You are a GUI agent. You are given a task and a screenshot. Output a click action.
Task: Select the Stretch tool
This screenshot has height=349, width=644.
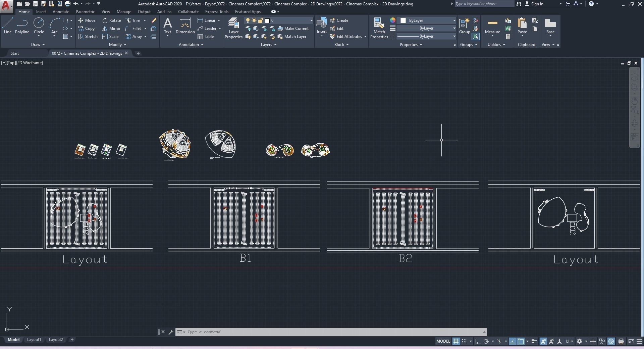(x=88, y=37)
